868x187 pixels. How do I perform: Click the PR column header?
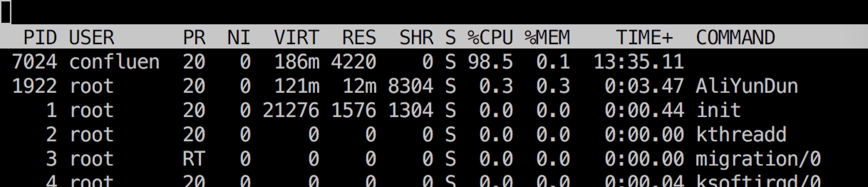[x=194, y=37]
